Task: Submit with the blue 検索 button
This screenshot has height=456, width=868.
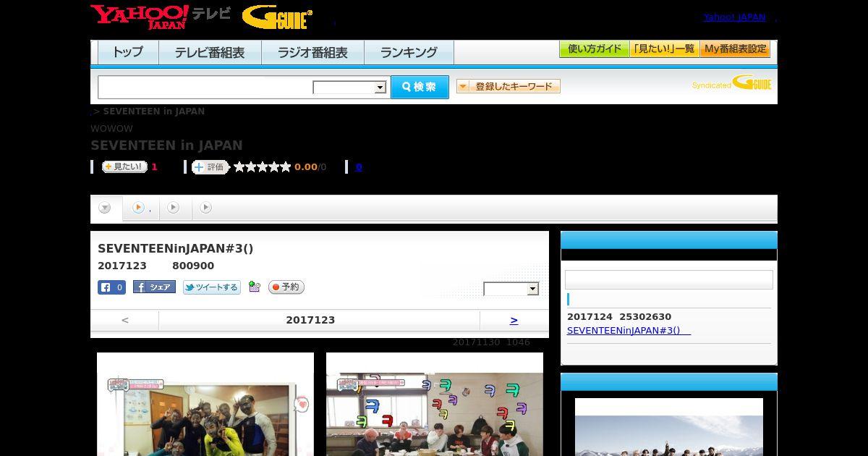Action: click(420, 87)
